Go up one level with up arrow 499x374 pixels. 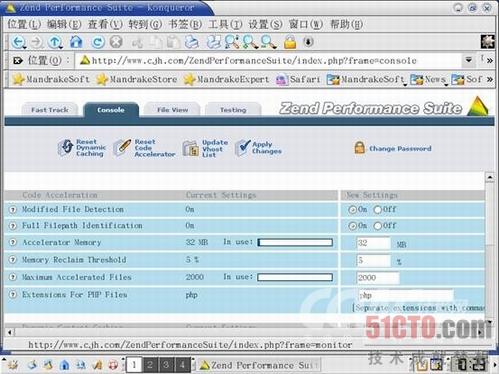(55, 42)
